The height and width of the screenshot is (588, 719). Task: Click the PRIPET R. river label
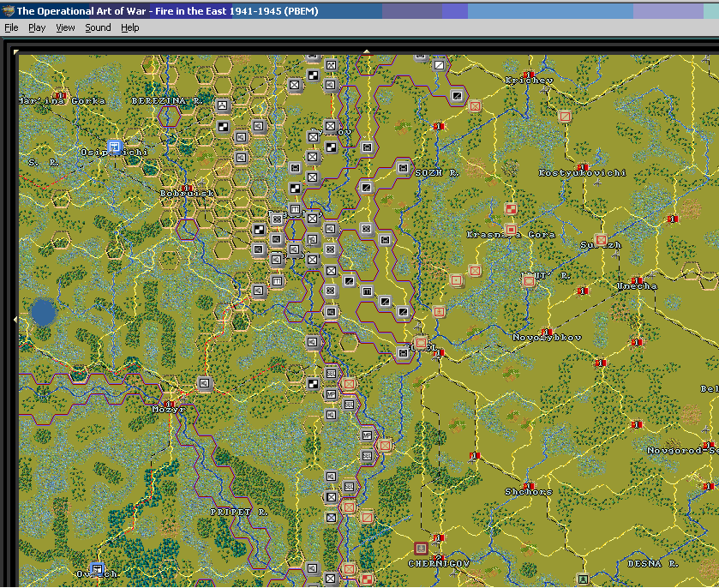[x=239, y=513]
